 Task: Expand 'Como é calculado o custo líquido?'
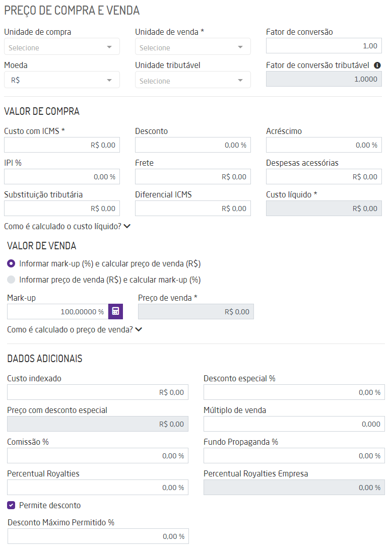pos(68,226)
